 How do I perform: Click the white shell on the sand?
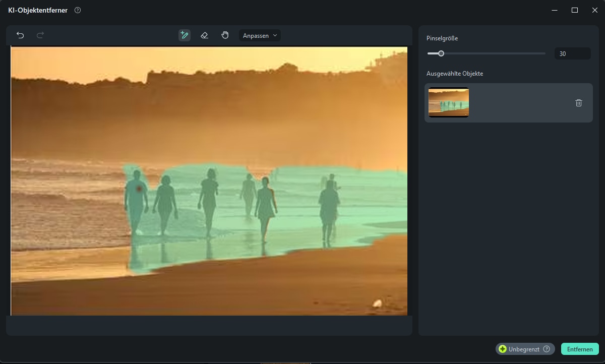[377, 303]
